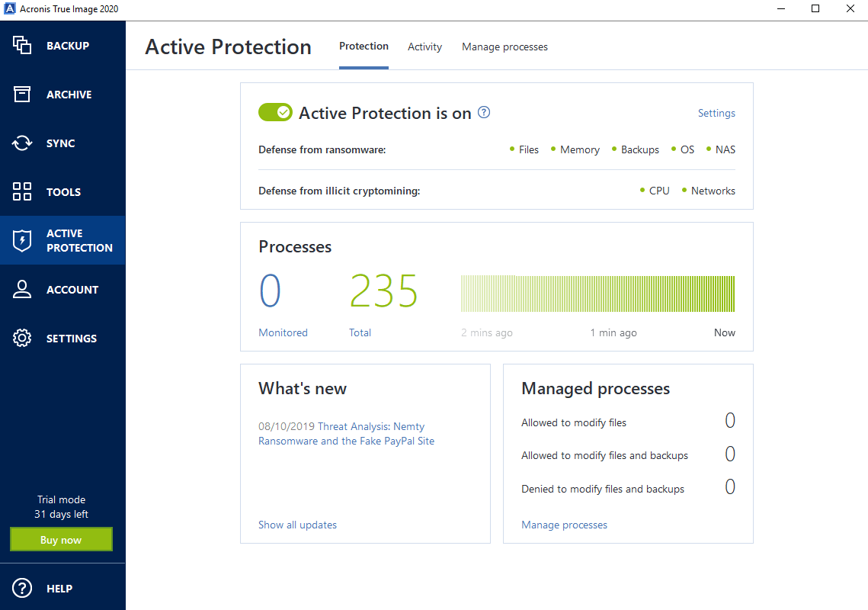The image size is (868, 610).
Task: Click the Trial mode 31 days left text
Action: (62, 507)
